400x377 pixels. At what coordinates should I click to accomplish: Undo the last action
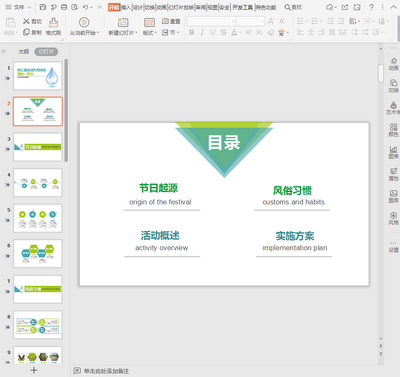[x=86, y=7]
